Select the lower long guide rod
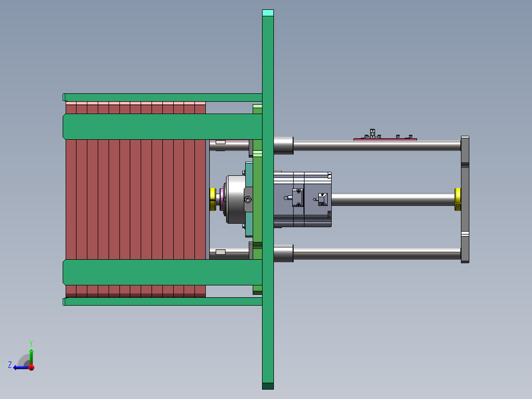The width and height of the screenshot is (532, 399). pyautogui.click(x=377, y=254)
